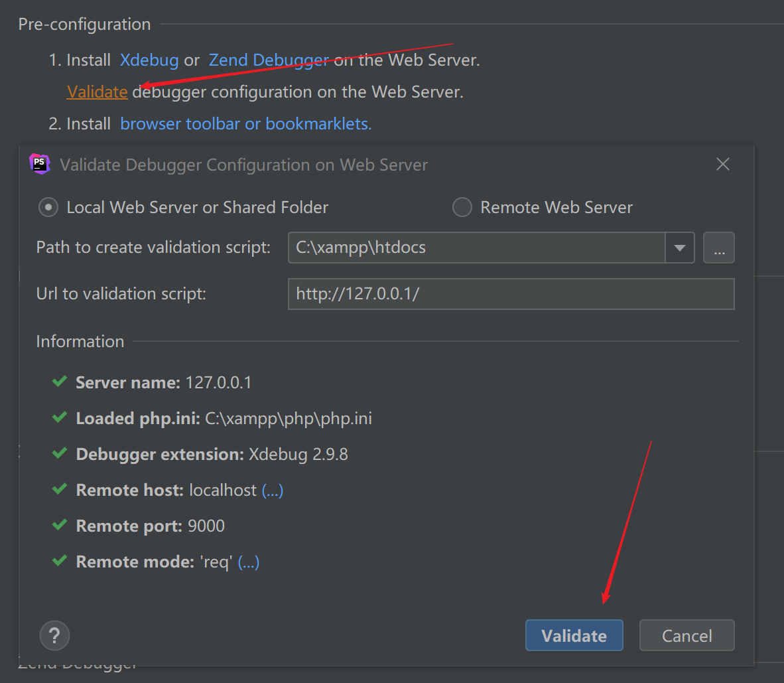Viewport: 784px width, 683px height.
Task: Open the Xdebug link
Action: (x=149, y=60)
